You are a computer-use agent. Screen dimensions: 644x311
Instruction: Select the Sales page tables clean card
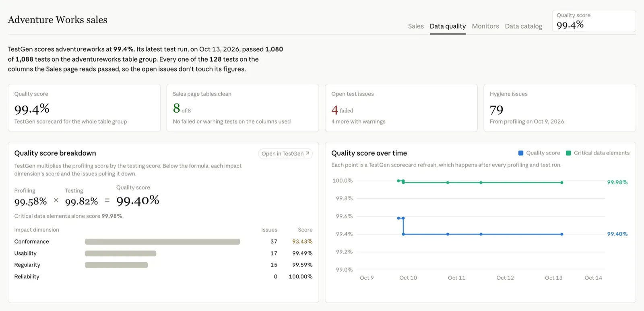[x=243, y=108]
